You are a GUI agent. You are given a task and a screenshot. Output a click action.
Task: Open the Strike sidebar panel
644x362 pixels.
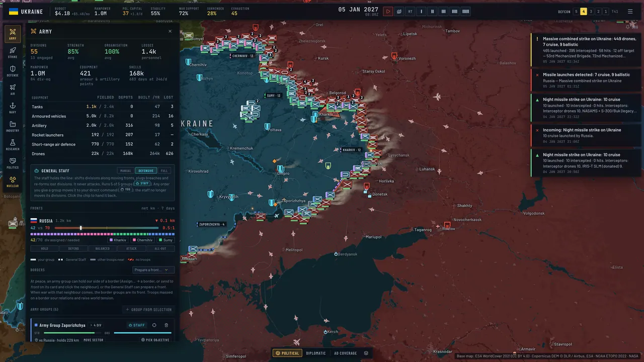(x=13, y=53)
